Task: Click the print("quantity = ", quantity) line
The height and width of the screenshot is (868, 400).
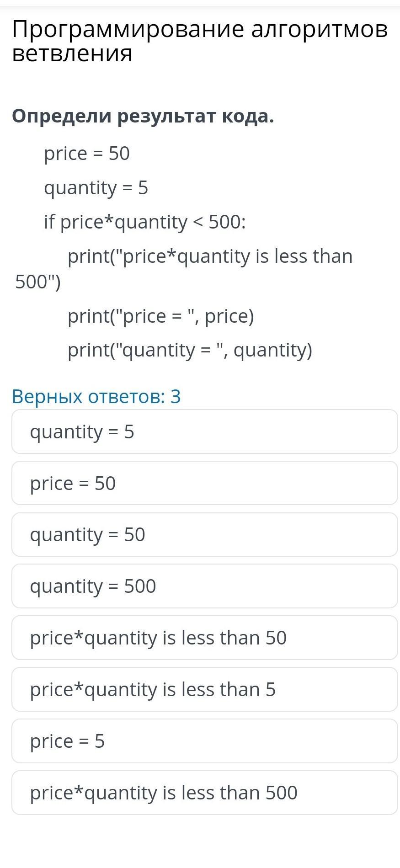Action: click(190, 351)
